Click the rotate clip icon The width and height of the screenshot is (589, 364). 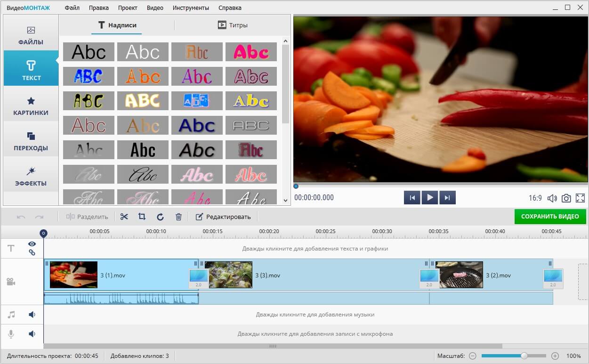pyautogui.click(x=160, y=217)
